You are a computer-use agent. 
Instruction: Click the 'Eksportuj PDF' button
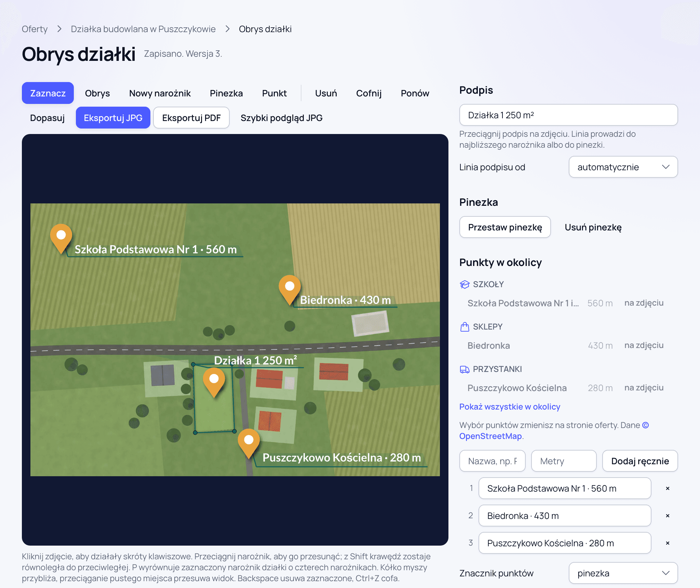[191, 118]
